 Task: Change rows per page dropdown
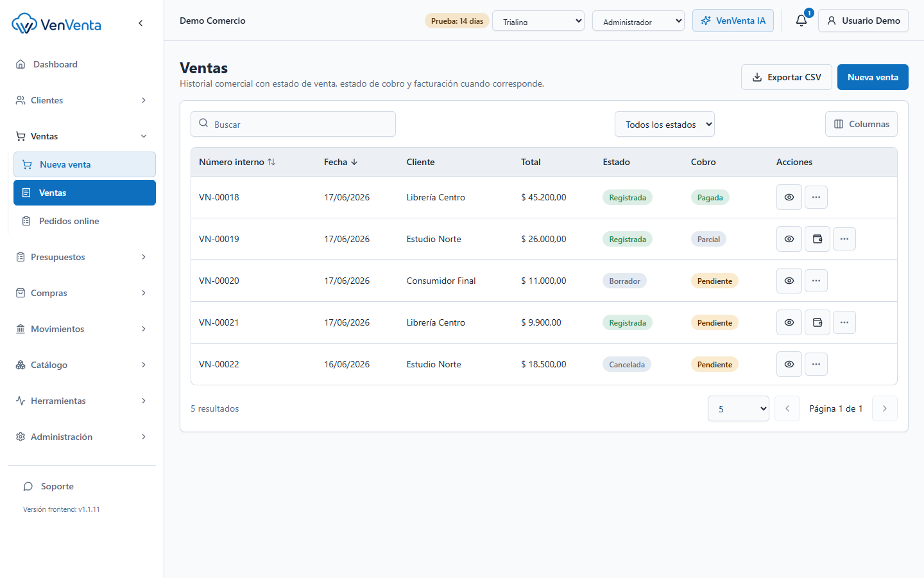click(739, 408)
